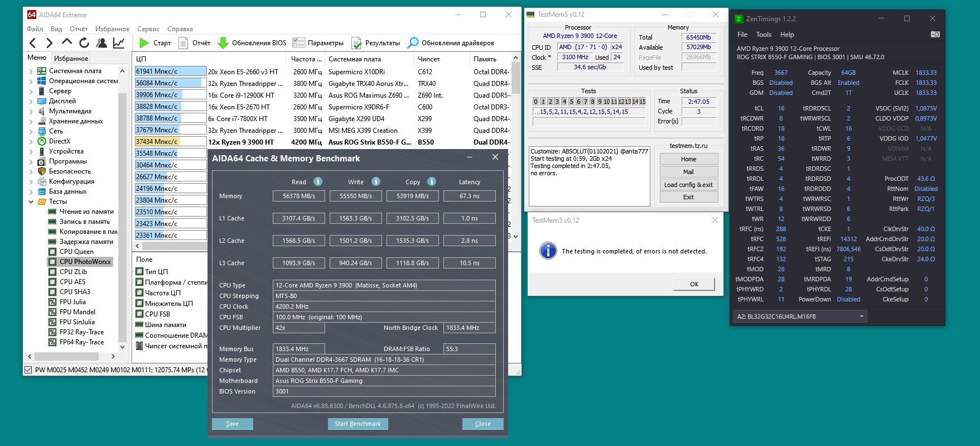This screenshot has height=446, width=980.
Task: Open Сервис menu in AIDA64
Action: point(148,29)
